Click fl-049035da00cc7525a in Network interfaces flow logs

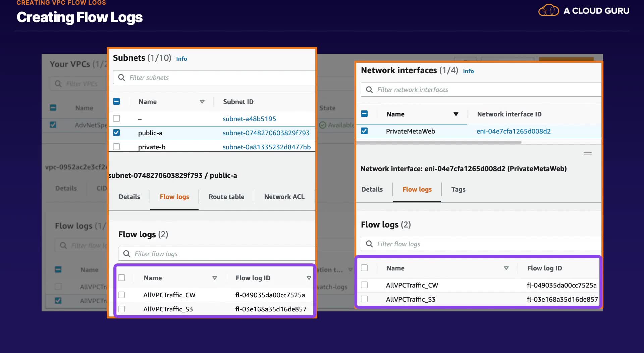tap(561, 285)
